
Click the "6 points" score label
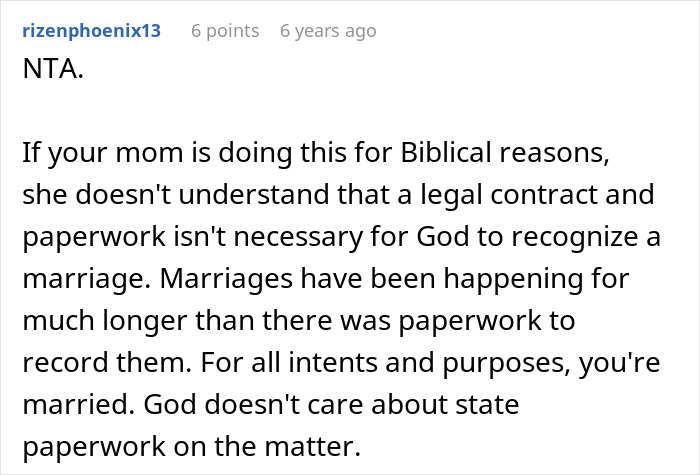coord(225,31)
